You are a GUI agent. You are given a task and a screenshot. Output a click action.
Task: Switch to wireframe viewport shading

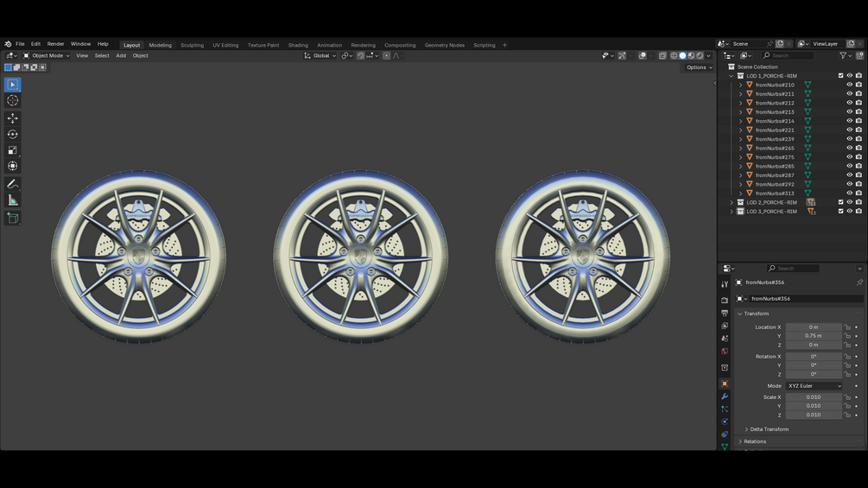[x=674, y=56]
